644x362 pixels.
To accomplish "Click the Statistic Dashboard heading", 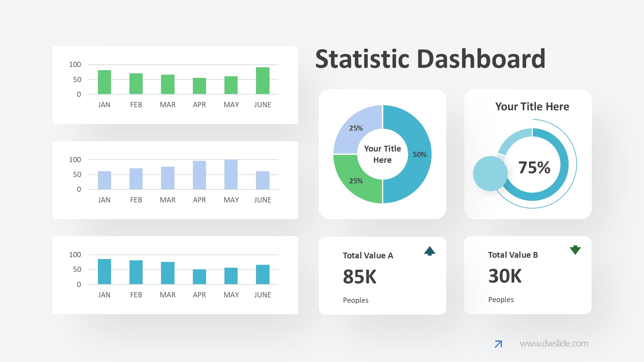I will coord(430,59).
